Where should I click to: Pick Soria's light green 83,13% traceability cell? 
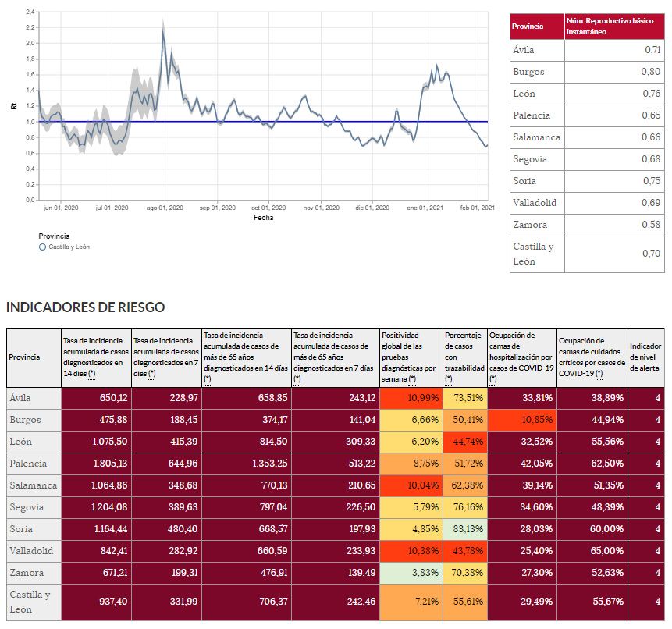(465, 529)
